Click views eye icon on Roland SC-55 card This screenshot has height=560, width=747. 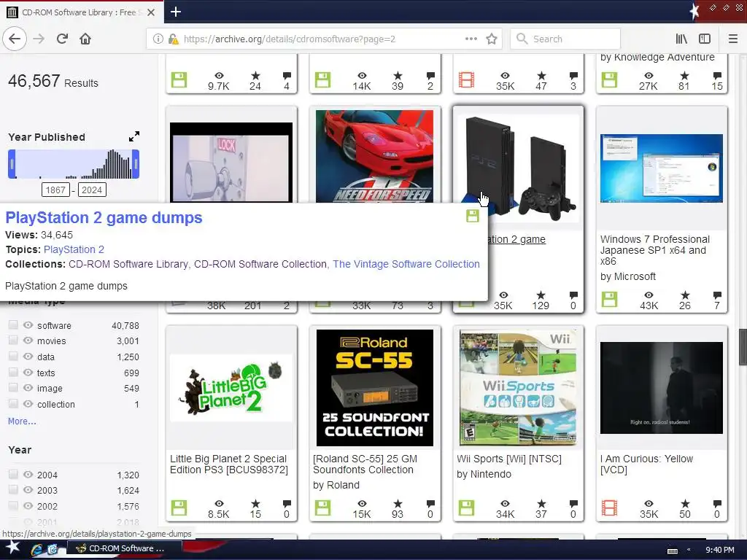click(x=362, y=503)
